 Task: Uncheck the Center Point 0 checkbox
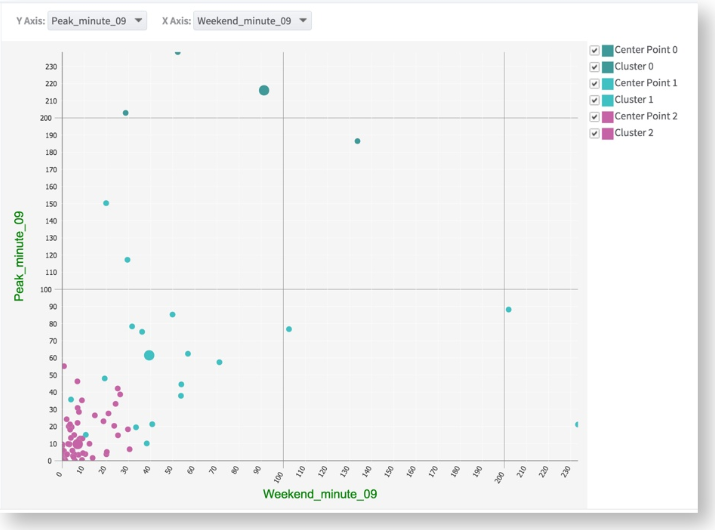click(594, 50)
